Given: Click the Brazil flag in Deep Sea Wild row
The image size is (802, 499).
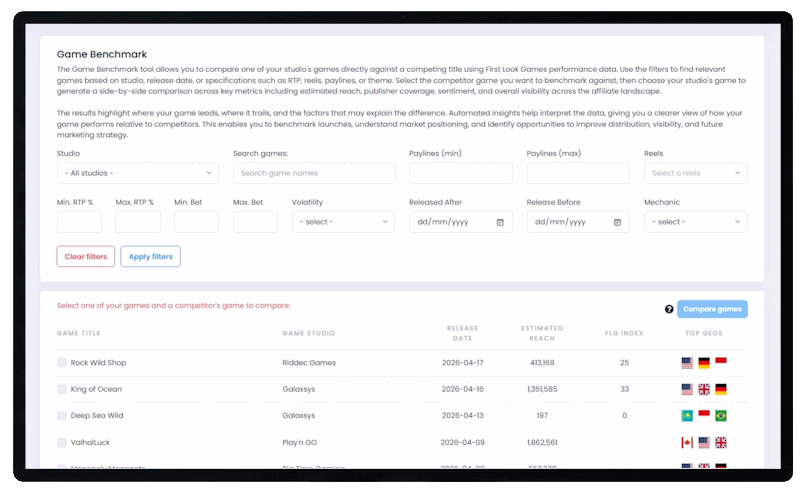Looking at the screenshot, I should point(720,415).
